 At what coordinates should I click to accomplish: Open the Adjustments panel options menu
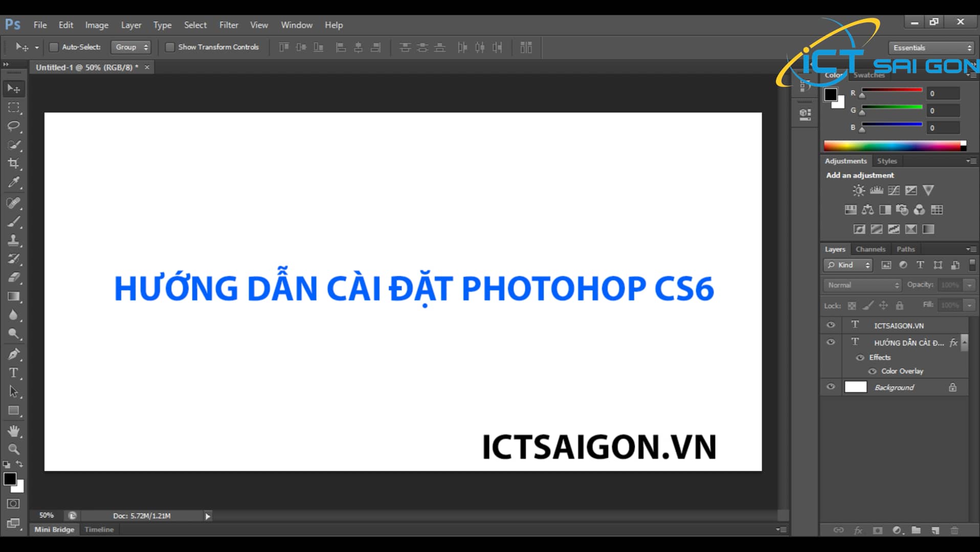[x=971, y=161]
